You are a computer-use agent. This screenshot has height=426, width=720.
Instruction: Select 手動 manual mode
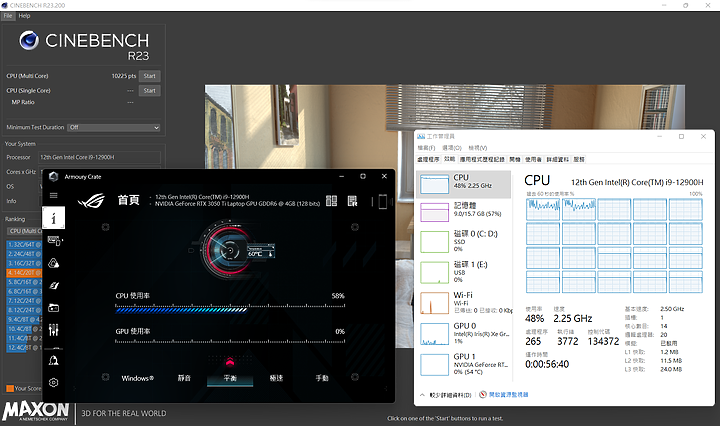click(x=322, y=378)
